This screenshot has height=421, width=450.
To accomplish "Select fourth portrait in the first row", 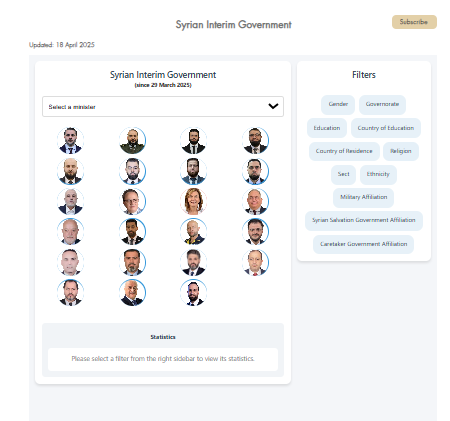I will [255, 140].
